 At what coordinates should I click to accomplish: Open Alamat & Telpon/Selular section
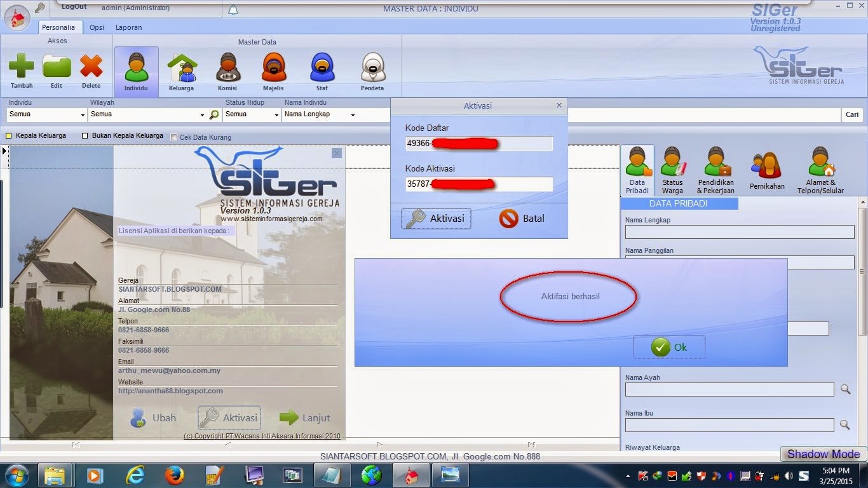(x=820, y=170)
